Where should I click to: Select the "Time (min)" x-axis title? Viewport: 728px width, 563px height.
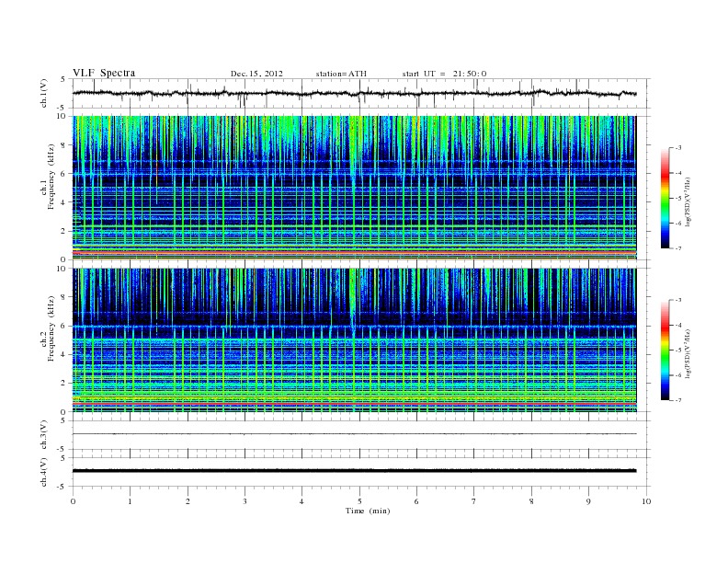click(x=368, y=511)
